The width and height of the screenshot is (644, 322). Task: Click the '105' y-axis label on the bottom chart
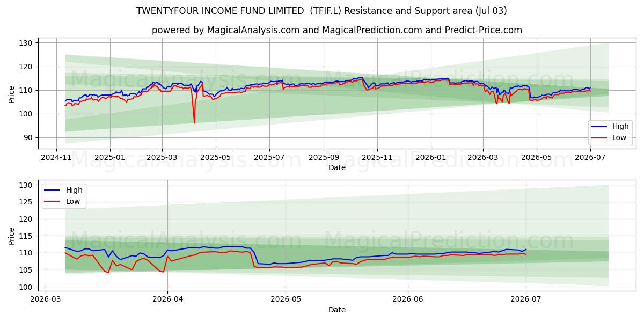point(27,270)
